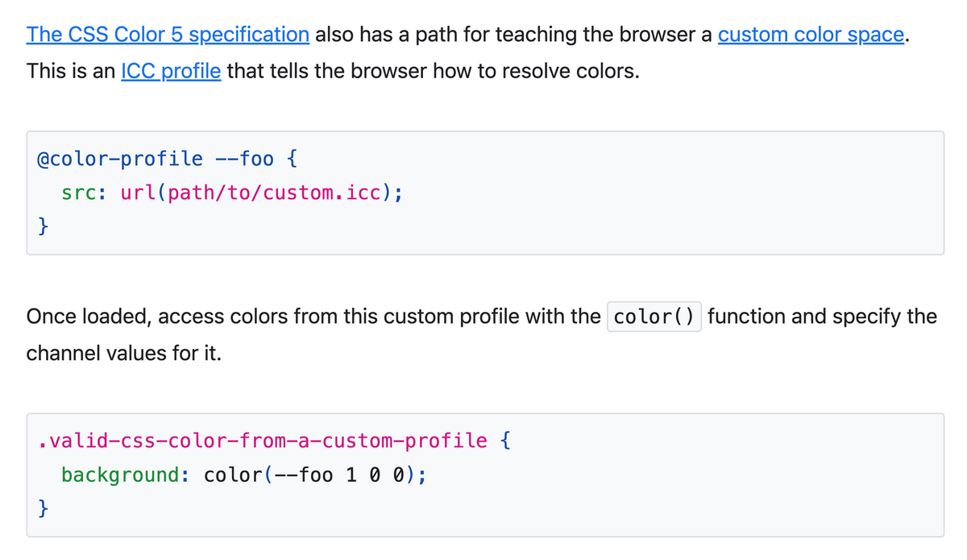967x560 pixels.
Task: Click the .valid-css-color-from-a-custom-profile selector
Action: click(x=263, y=441)
